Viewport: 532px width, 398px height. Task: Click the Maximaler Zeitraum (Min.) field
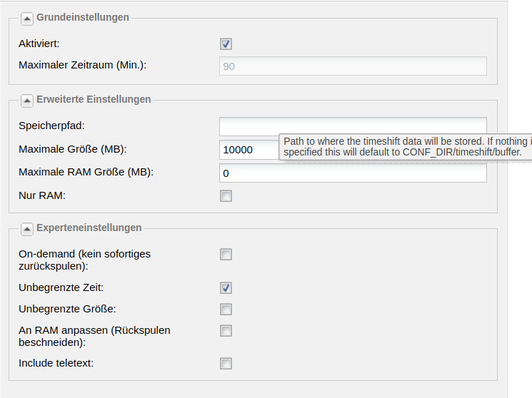[x=353, y=66]
